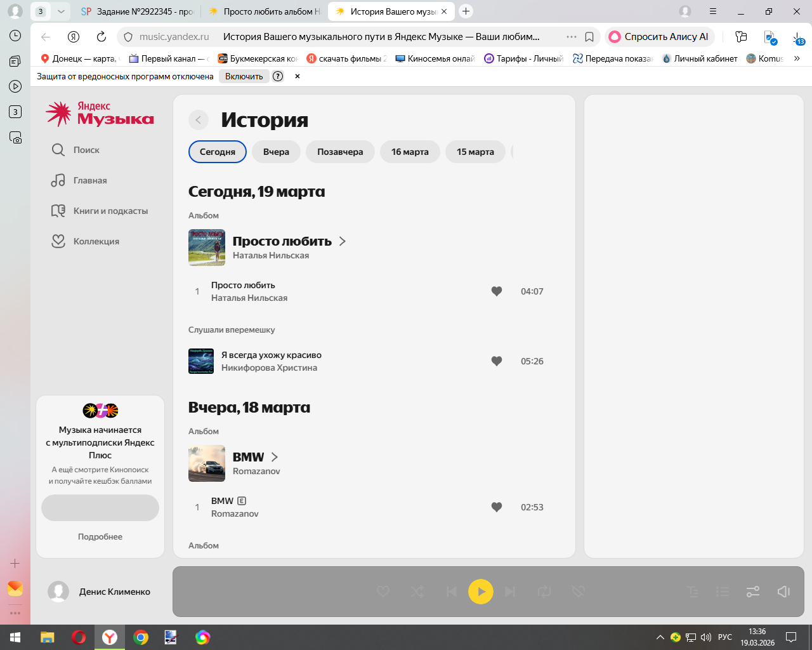This screenshot has width=812, height=650.
Task: Bookmark this page in the address bar
Action: (x=589, y=37)
